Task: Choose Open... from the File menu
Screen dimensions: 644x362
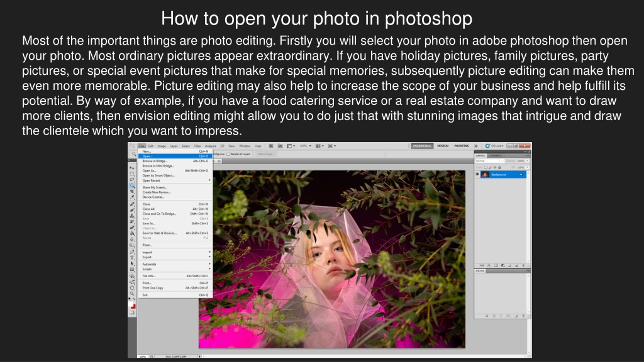Action: pyautogui.click(x=175, y=156)
